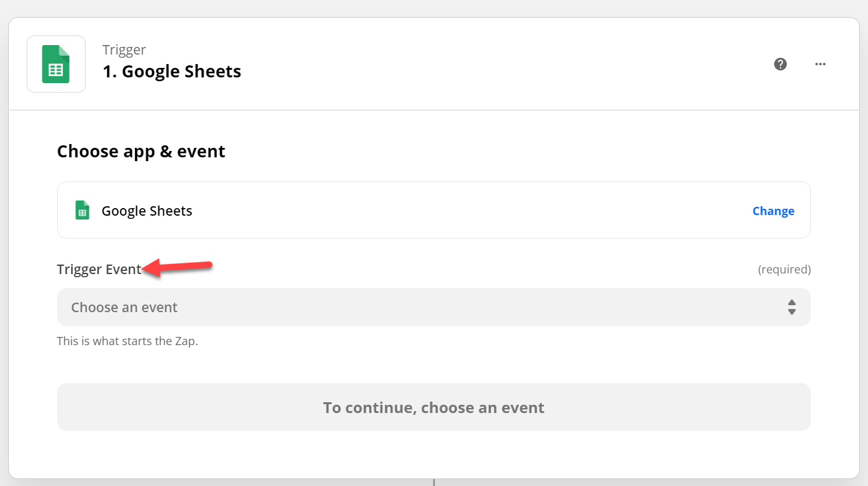This screenshot has width=868, height=486.
Task: Select the "1. Google Sheets" step title
Action: 172,71
